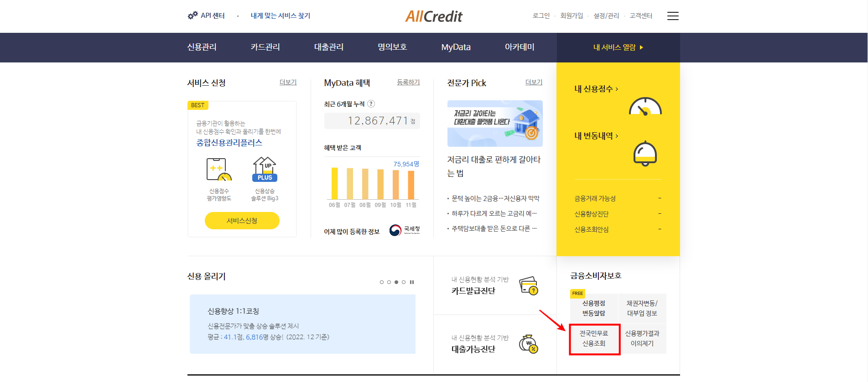Open article 주택담보대출 받은 돈으로
This screenshot has height=382, width=868.
tap(494, 228)
